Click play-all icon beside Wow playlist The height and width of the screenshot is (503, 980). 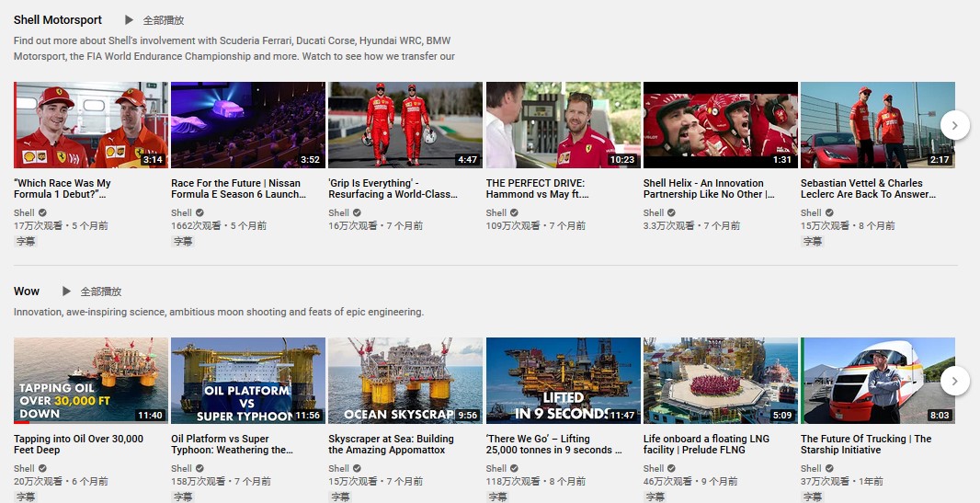(x=66, y=292)
